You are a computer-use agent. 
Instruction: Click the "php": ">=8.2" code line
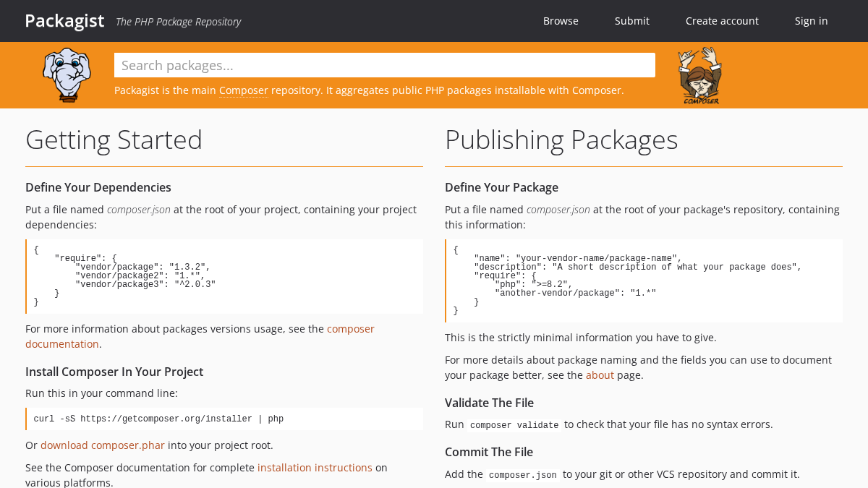[x=534, y=284]
